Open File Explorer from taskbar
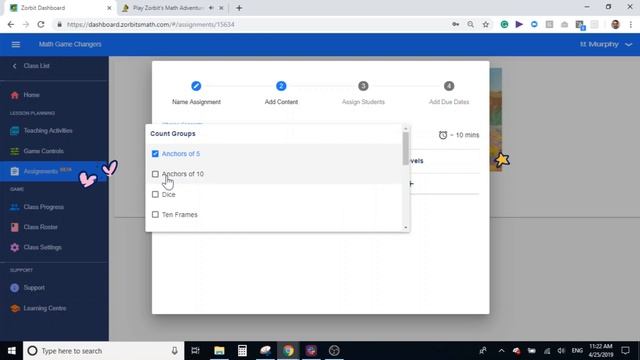The image size is (640, 360). coord(219,351)
